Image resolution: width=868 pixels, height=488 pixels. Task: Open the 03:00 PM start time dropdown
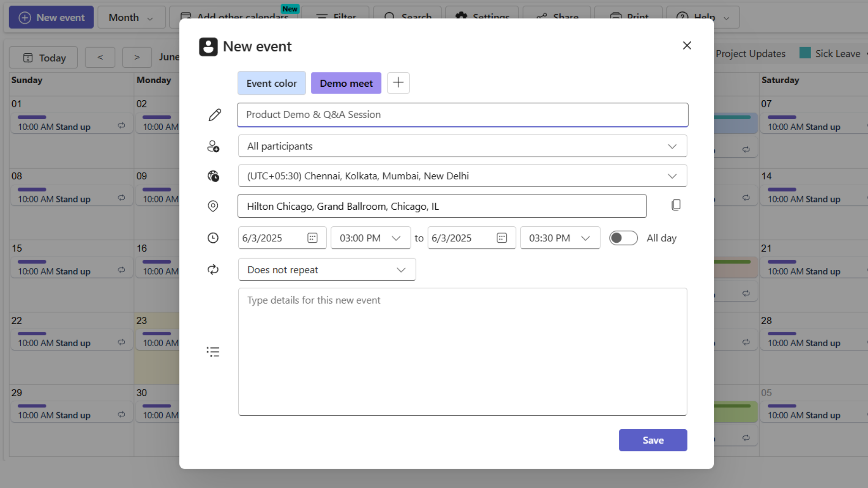click(371, 238)
